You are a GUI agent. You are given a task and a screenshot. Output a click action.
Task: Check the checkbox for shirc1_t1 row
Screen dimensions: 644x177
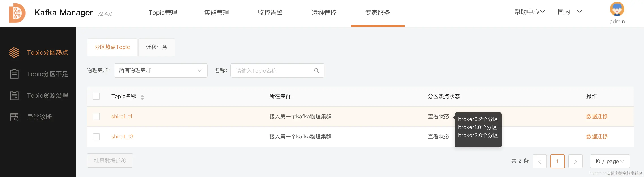pyautogui.click(x=96, y=117)
